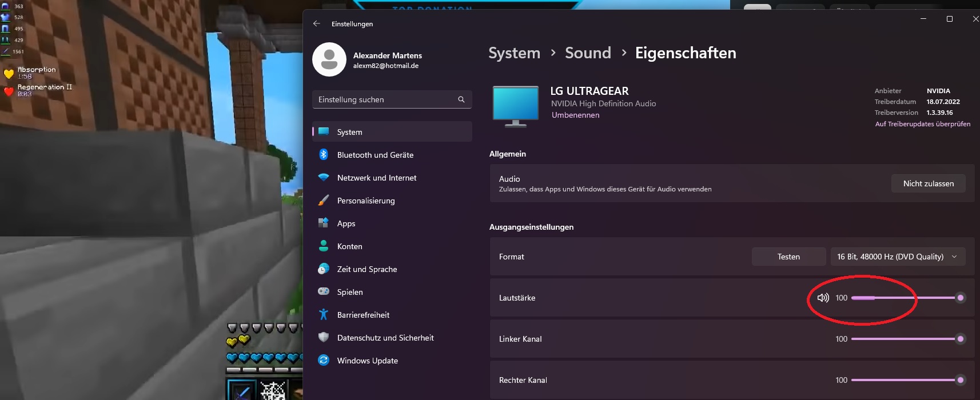Click the Bluetooth icon in sidebar
The image size is (980, 400).
324,154
